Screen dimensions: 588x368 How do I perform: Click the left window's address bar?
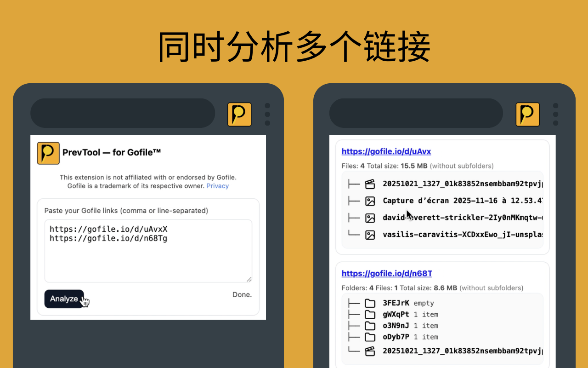123,113
